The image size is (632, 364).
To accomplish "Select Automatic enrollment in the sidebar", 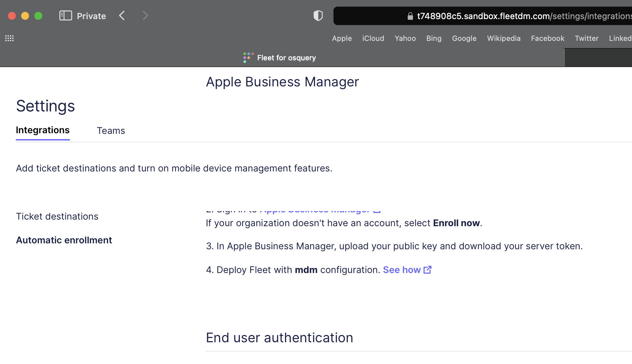I will click(64, 240).
